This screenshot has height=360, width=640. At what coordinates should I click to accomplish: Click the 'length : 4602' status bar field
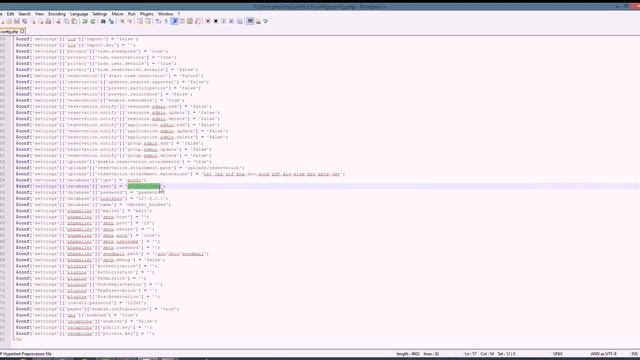tap(408, 354)
